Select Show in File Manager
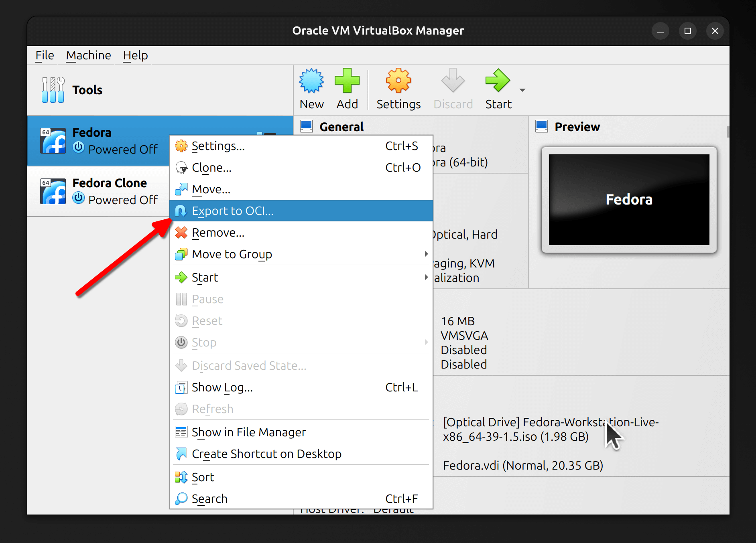The width and height of the screenshot is (756, 543). [248, 432]
